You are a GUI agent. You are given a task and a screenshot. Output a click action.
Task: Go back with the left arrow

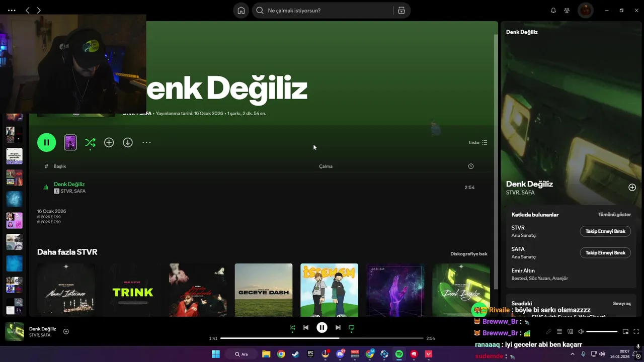coord(28,10)
